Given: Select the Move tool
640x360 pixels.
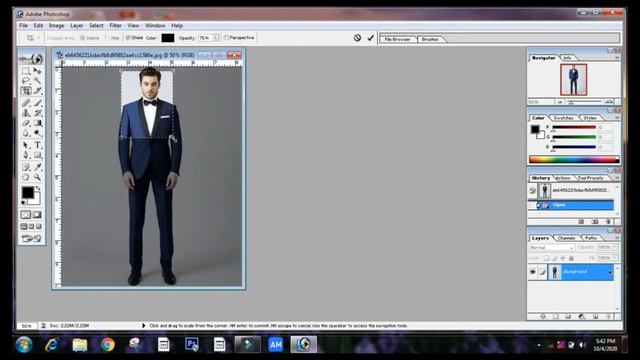Looking at the screenshot, I should pos(38,71).
